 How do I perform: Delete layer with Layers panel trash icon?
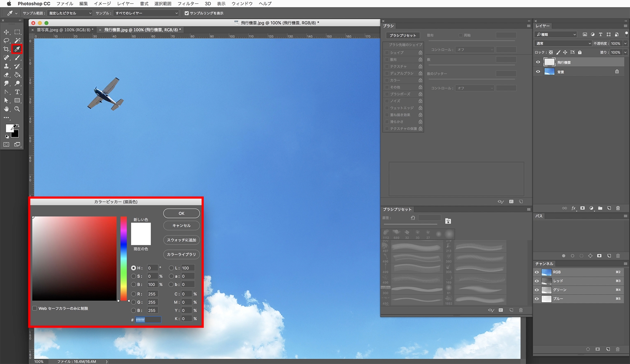(618, 208)
